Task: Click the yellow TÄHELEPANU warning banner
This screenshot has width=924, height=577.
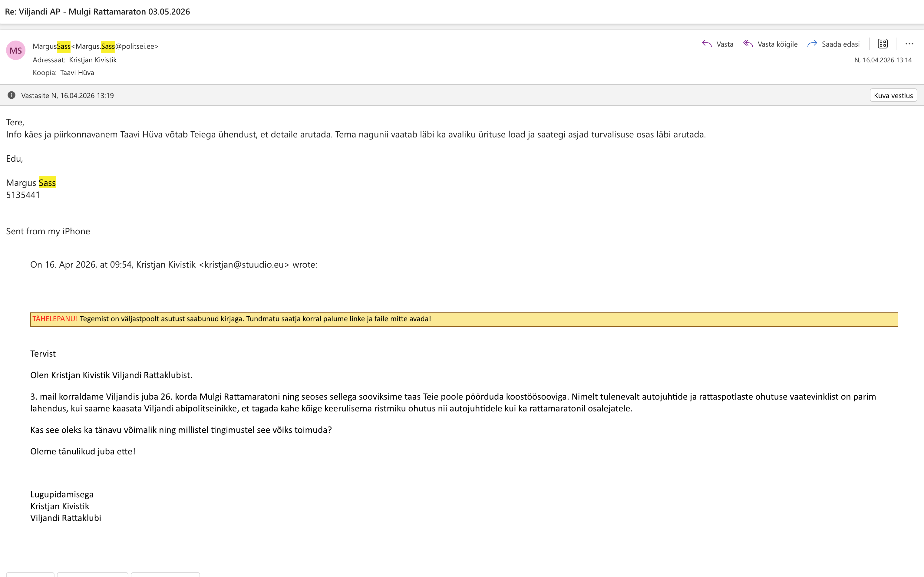Action: [x=464, y=319]
